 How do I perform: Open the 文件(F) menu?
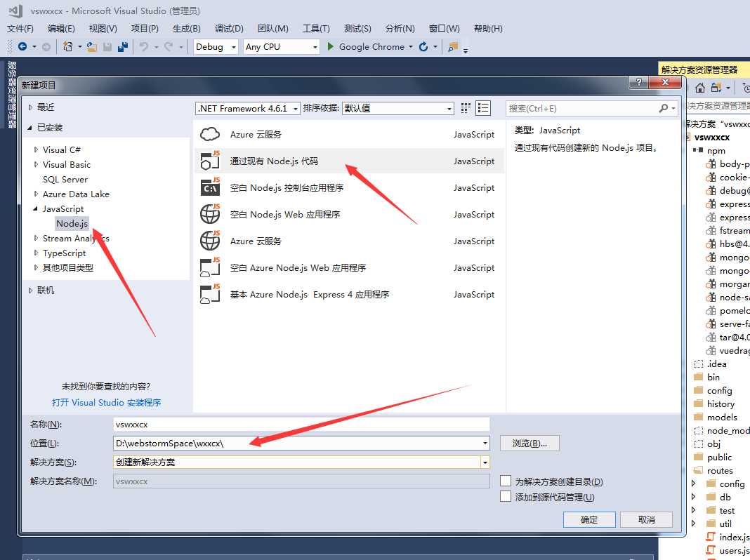(x=20, y=29)
